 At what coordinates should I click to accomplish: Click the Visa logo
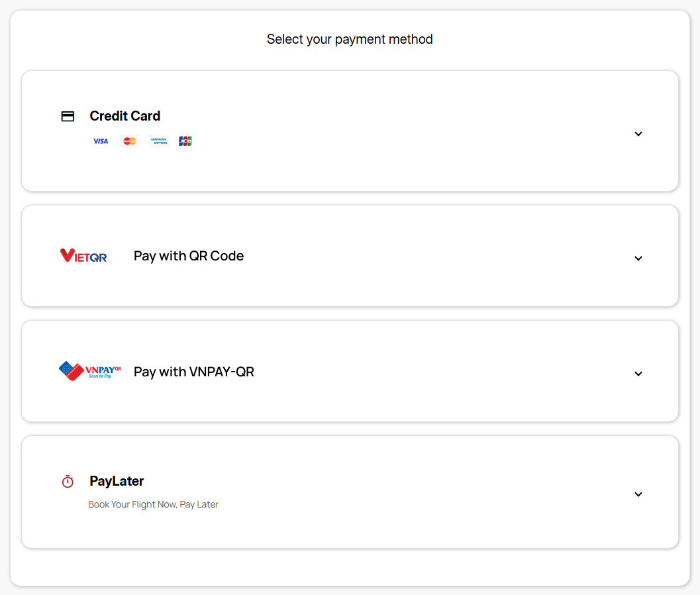tap(101, 141)
